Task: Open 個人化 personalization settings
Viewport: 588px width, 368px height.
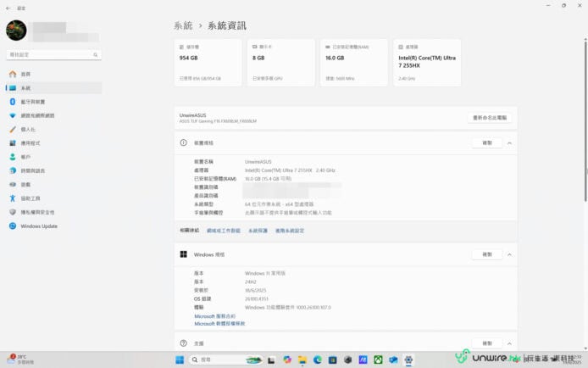Action: 28,130
